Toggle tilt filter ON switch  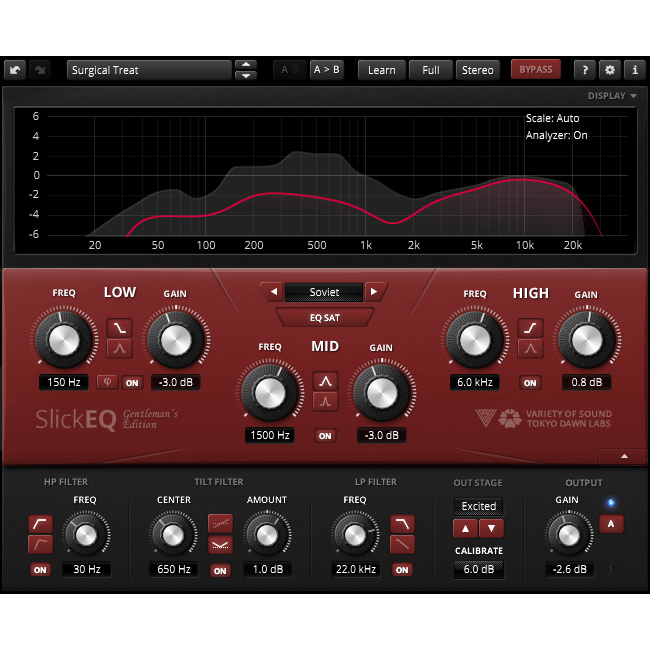(x=220, y=570)
